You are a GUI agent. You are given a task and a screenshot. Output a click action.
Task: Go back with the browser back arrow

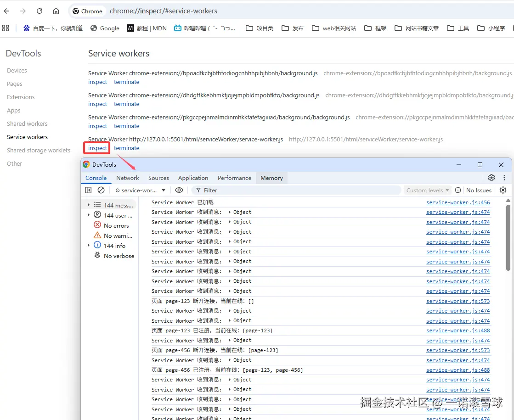click(x=6, y=11)
